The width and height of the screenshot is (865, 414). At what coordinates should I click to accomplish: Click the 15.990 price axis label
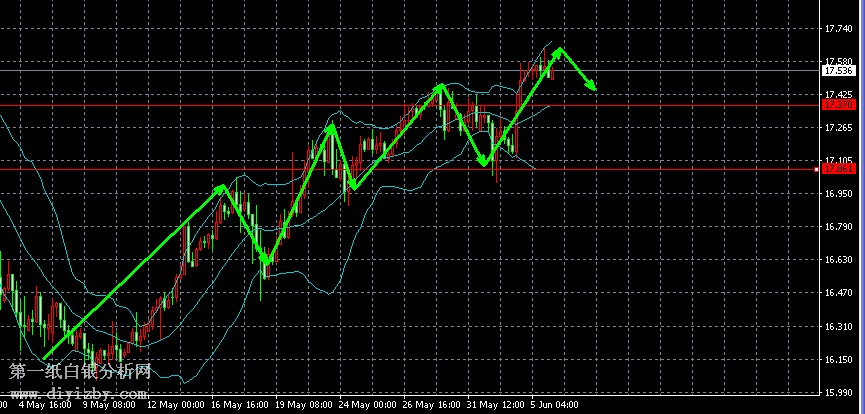pyautogui.click(x=838, y=392)
